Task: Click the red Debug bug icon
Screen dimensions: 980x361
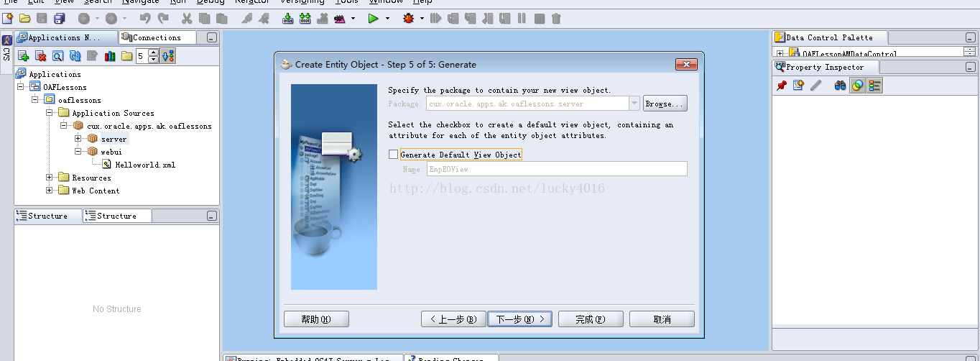Action: 408,18
